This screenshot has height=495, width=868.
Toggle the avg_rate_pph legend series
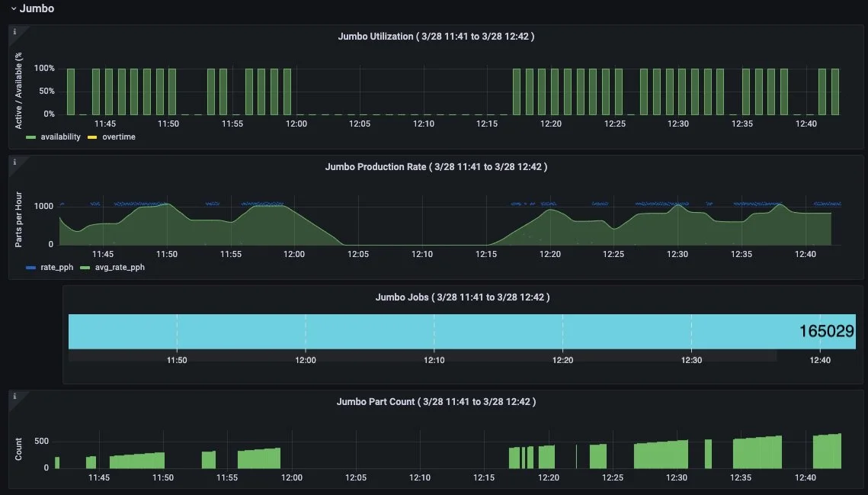(120, 267)
